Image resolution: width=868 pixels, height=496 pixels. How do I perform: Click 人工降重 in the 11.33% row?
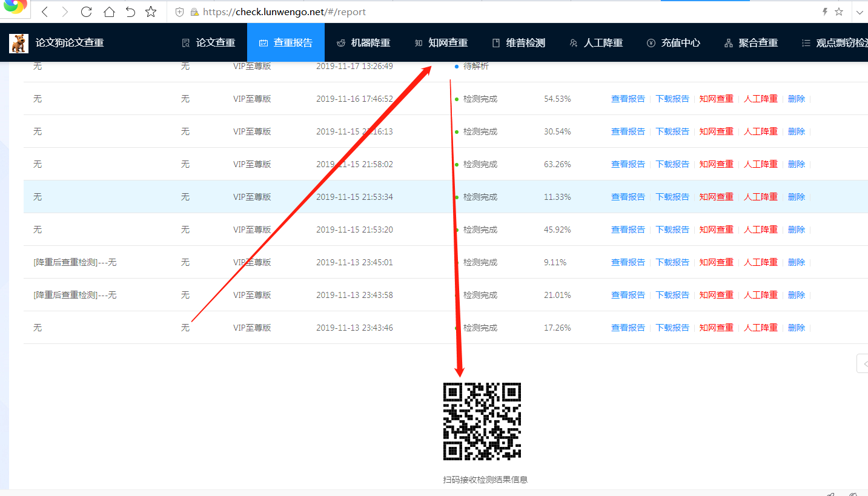[x=761, y=197]
